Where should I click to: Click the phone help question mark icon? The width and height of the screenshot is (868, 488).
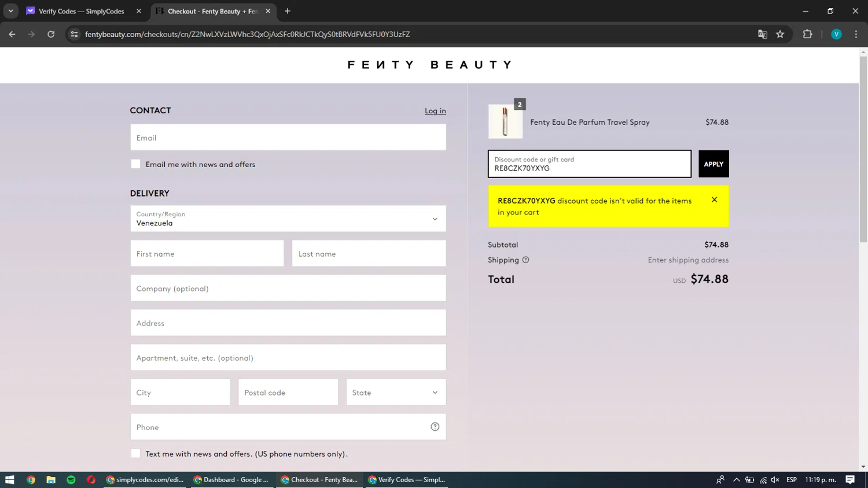tap(435, 427)
